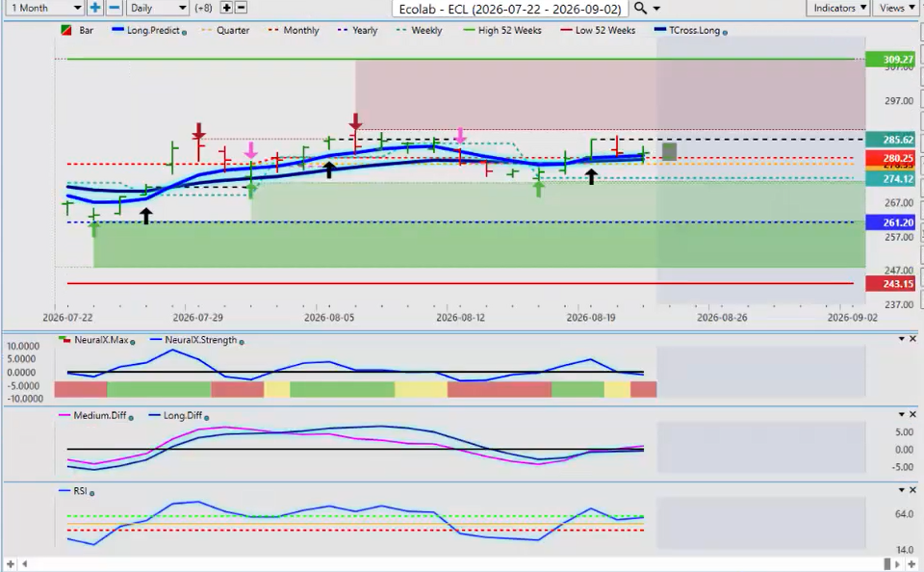Click the 309.27 green price label
The width and height of the screenshot is (924, 572).
point(890,59)
